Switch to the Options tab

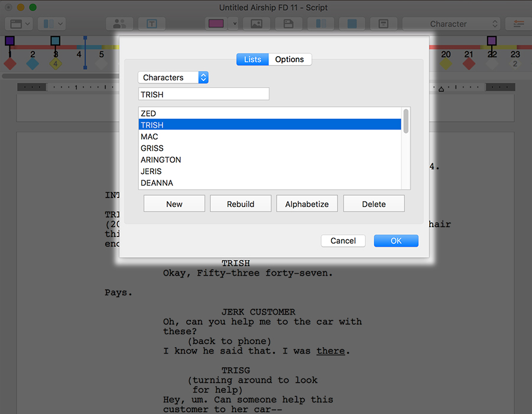coord(290,59)
